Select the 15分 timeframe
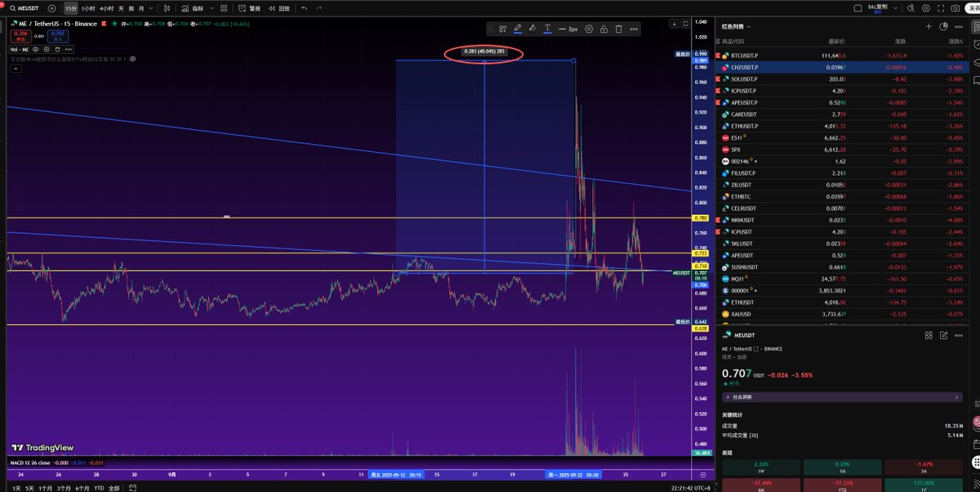 pyautogui.click(x=71, y=8)
